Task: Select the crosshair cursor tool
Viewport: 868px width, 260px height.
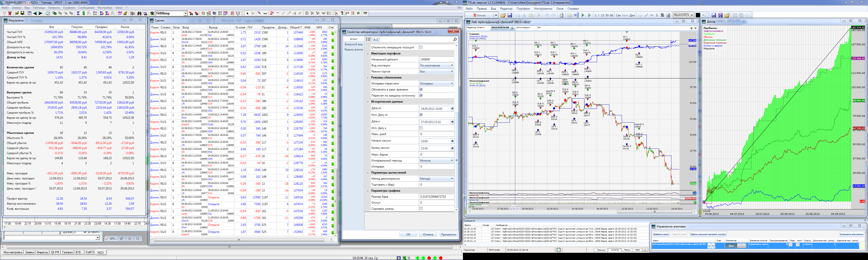Action: [x=253, y=13]
